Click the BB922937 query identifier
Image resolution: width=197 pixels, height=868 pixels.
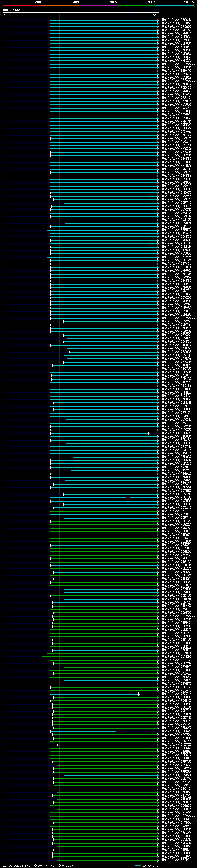(11, 10)
